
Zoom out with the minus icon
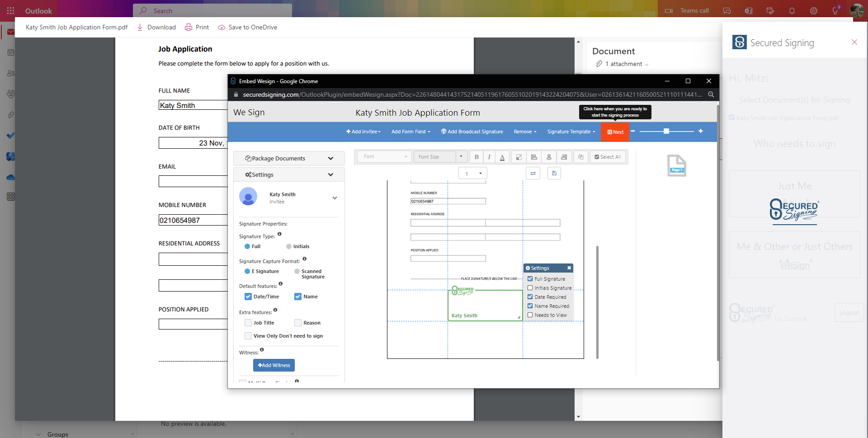pos(633,131)
